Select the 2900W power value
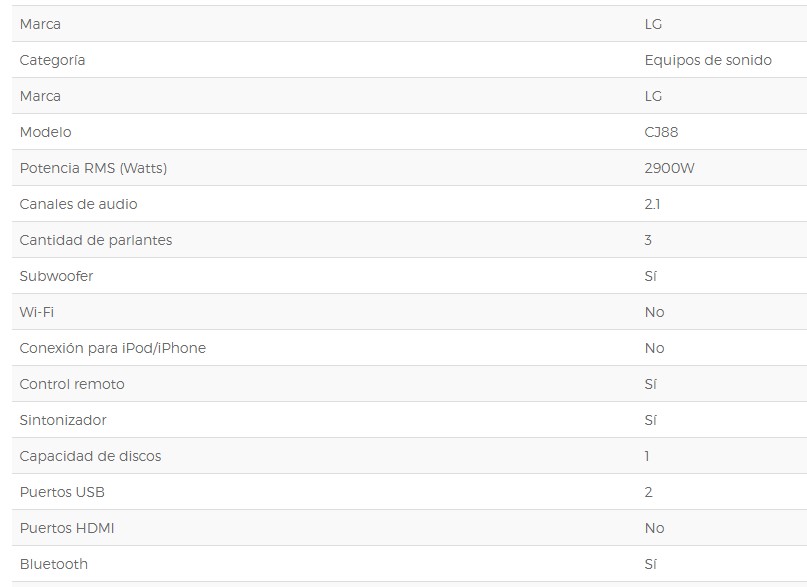The width and height of the screenshot is (807, 587). pos(669,168)
